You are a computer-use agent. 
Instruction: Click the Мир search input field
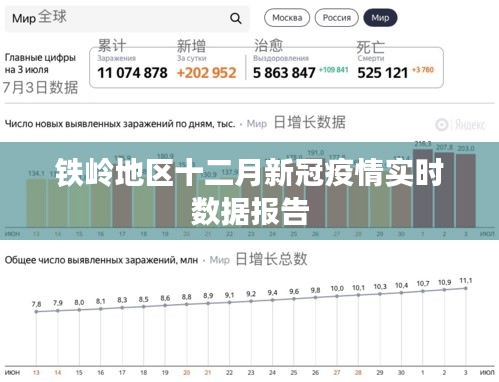pos(127,18)
